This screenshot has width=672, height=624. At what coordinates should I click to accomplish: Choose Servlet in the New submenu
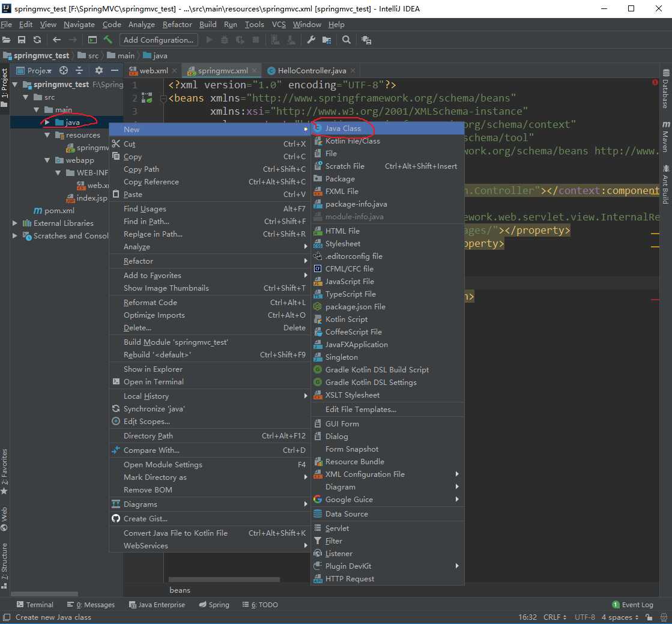pos(387,529)
